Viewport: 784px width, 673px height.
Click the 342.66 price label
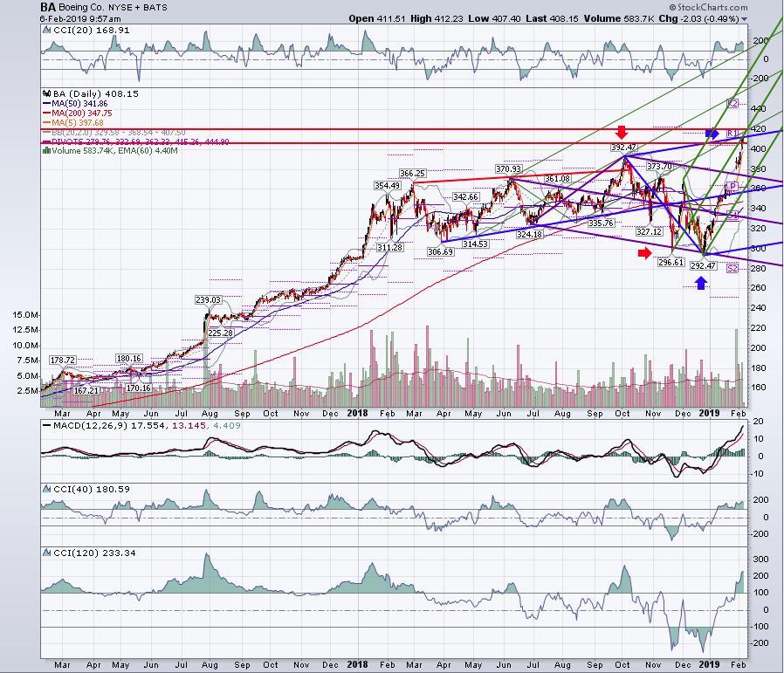[465, 197]
